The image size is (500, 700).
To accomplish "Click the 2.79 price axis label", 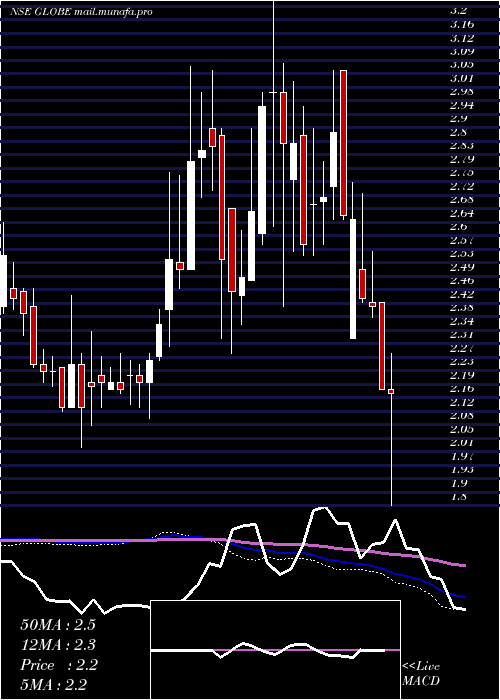I will point(462,159).
